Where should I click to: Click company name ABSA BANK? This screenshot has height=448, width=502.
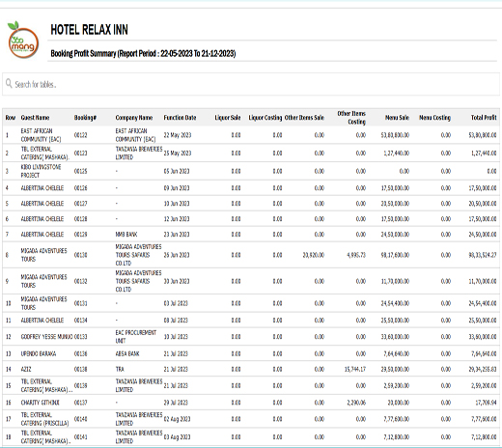pos(127,353)
